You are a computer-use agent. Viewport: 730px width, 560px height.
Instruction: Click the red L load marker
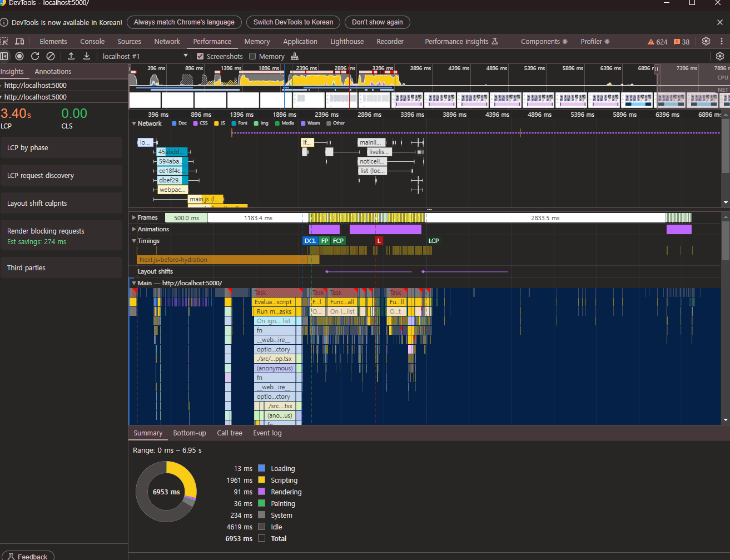tap(379, 241)
